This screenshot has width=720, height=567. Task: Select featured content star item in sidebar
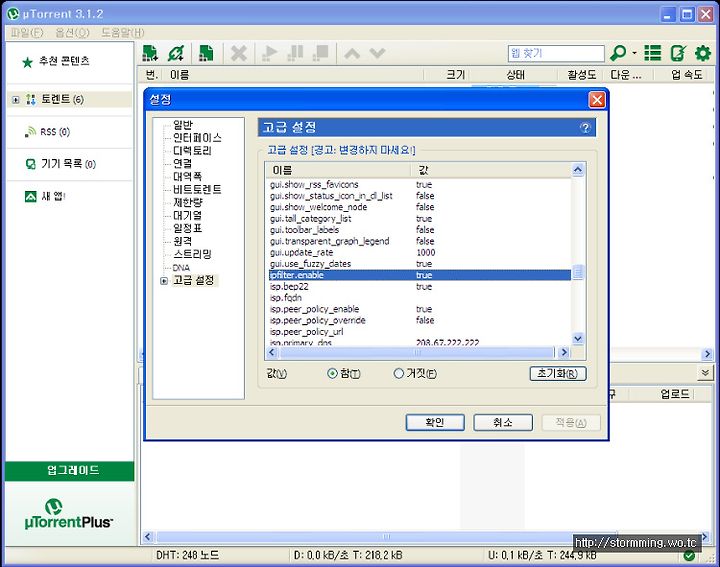click(x=56, y=61)
